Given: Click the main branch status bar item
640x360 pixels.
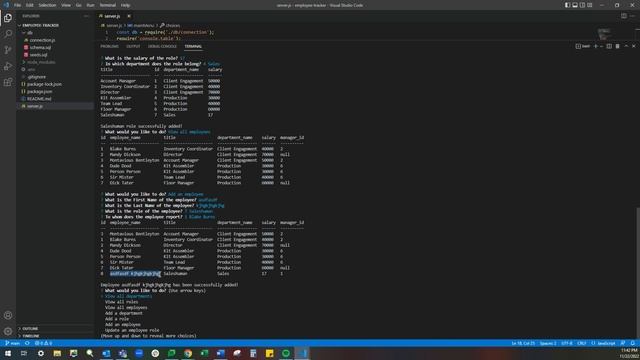Looking at the screenshot, I should [x=13, y=343].
